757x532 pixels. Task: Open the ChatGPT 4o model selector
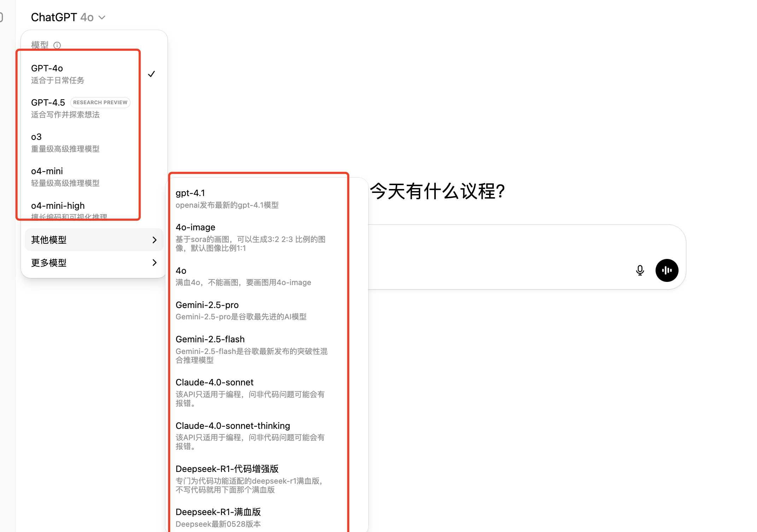(68, 17)
